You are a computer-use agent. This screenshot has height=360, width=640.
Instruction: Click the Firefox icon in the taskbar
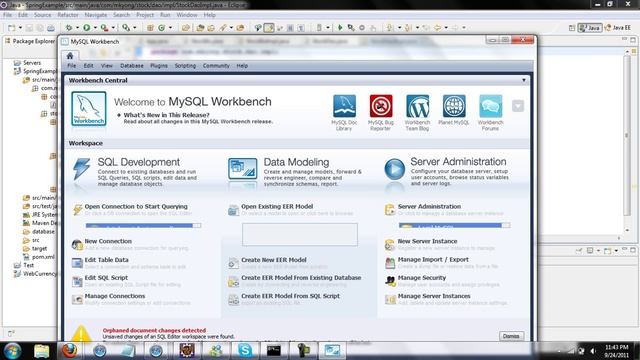69,350
